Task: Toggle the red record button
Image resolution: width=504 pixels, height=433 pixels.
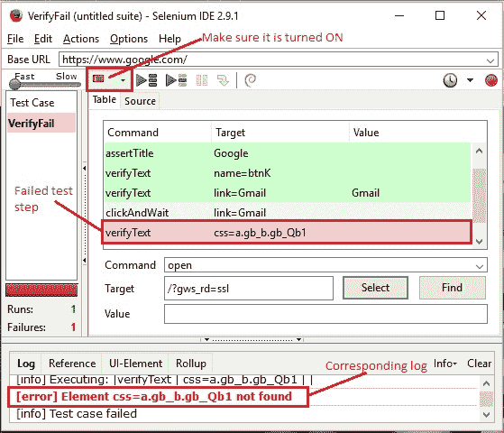Action: coord(491,80)
